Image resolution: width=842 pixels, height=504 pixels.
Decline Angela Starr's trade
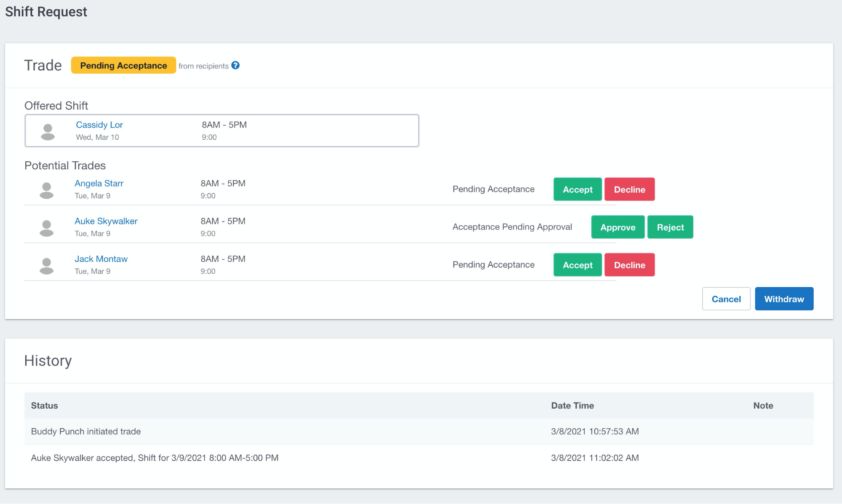(629, 189)
